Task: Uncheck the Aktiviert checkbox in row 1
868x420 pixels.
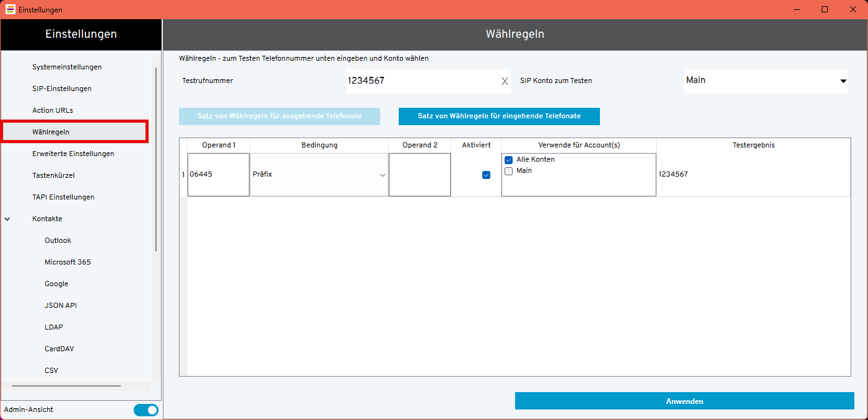Action: click(486, 175)
